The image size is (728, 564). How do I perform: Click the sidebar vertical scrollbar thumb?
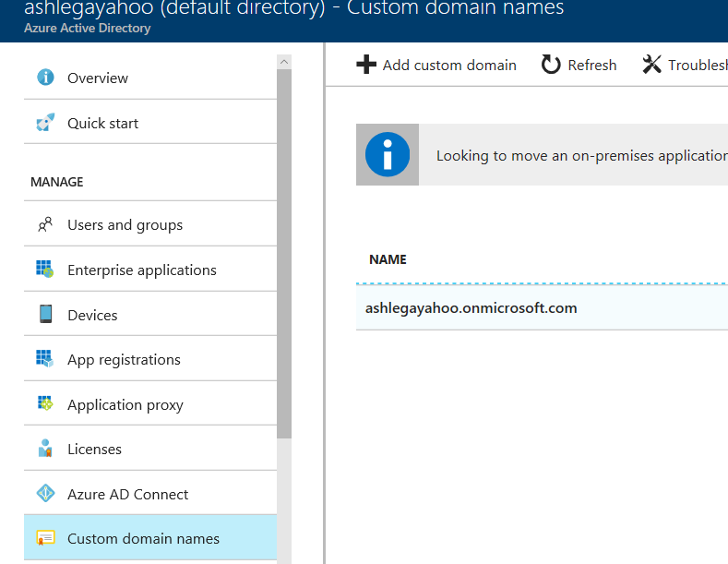point(284,249)
